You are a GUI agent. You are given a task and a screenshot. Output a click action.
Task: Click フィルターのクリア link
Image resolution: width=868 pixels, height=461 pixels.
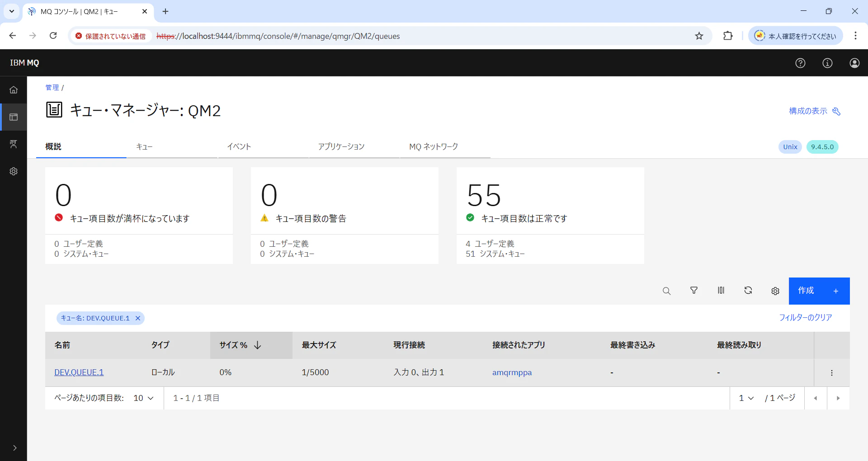click(x=805, y=318)
